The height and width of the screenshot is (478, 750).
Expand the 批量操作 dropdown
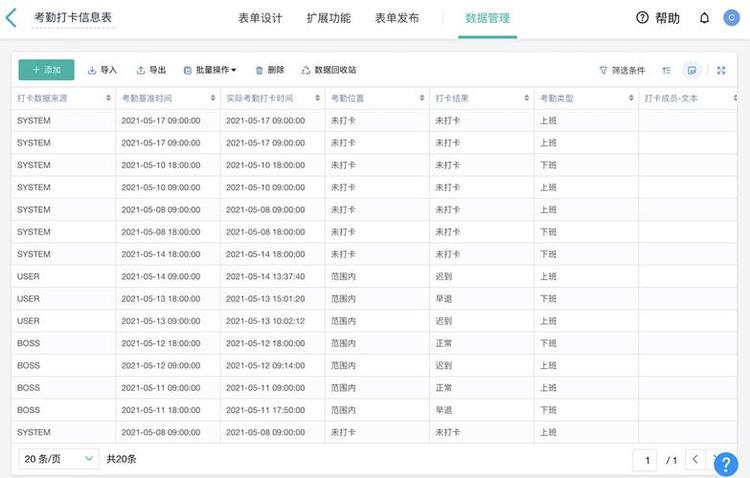210,70
